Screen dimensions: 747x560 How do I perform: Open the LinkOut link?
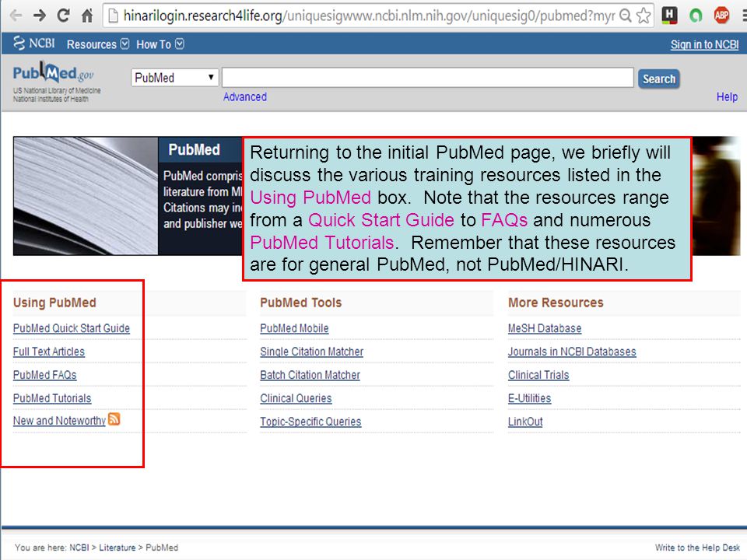click(x=525, y=422)
